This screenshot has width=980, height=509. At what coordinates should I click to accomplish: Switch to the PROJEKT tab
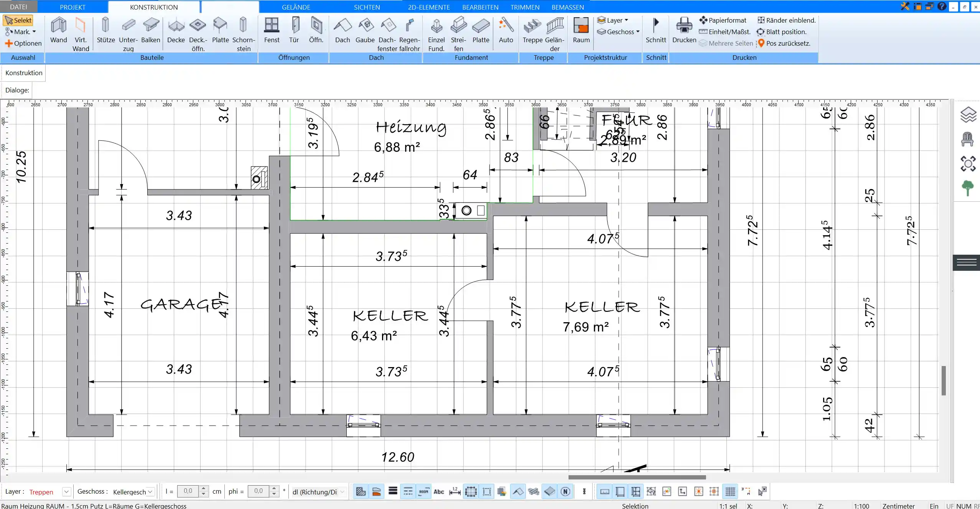pyautogui.click(x=72, y=7)
